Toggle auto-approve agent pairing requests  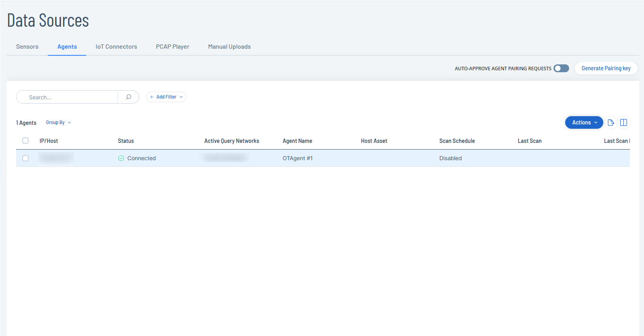click(x=561, y=68)
